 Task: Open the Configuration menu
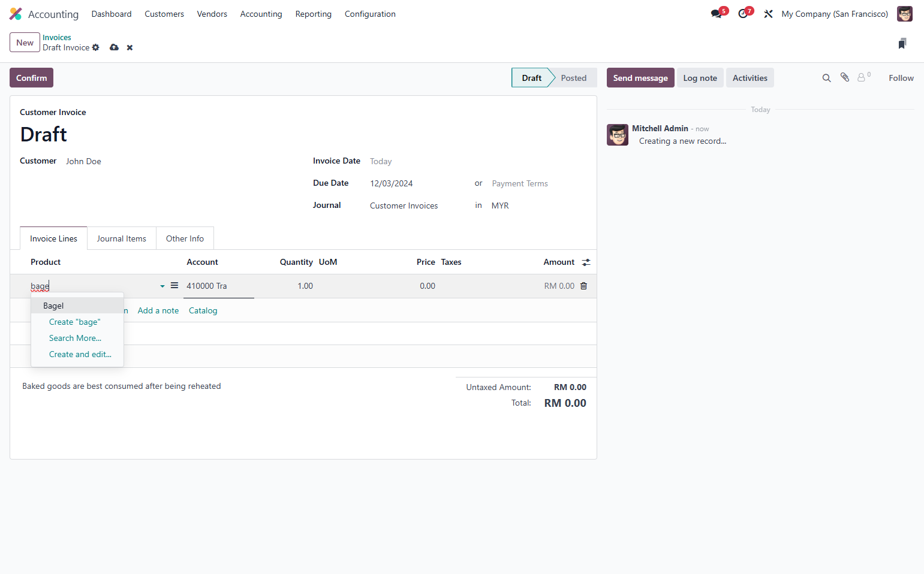pyautogui.click(x=370, y=14)
